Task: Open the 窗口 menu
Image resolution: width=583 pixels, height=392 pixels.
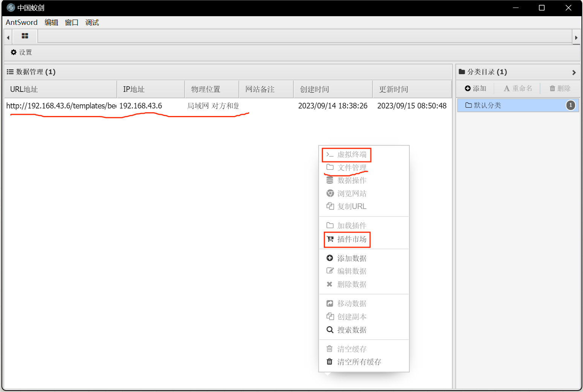Action: click(72, 22)
